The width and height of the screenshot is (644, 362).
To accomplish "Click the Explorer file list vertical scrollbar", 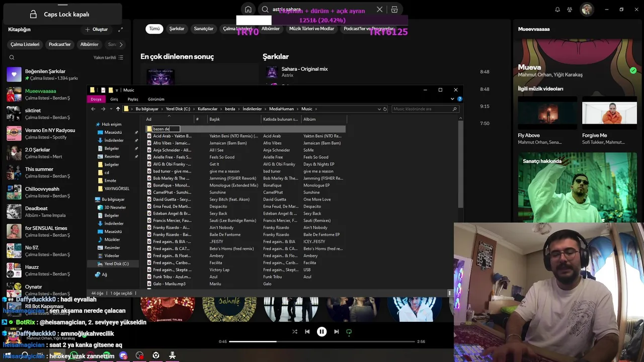I will (x=461, y=163).
